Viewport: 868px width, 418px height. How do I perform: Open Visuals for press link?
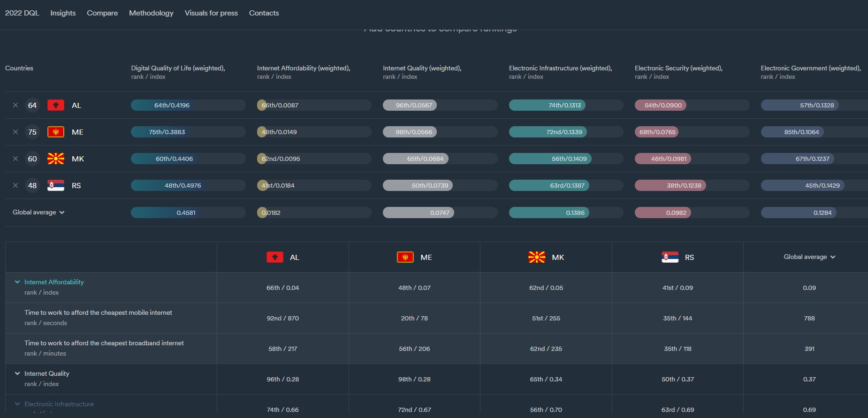click(x=211, y=13)
